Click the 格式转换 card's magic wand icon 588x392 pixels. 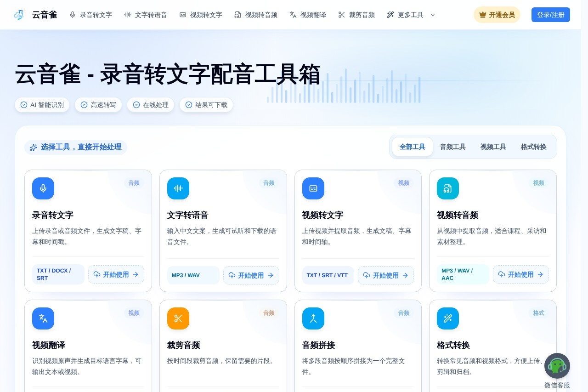coord(448,318)
